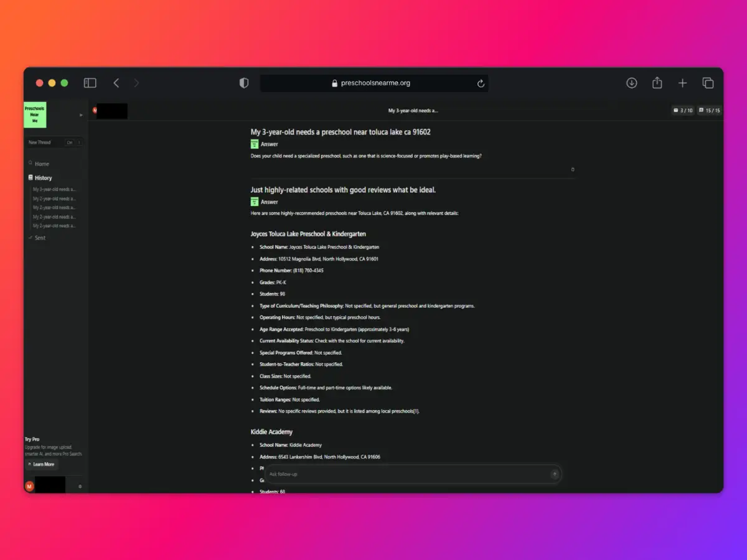Screen dimensions: 747x560
Task: Open a new browser tab
Action: coord(682,83)
